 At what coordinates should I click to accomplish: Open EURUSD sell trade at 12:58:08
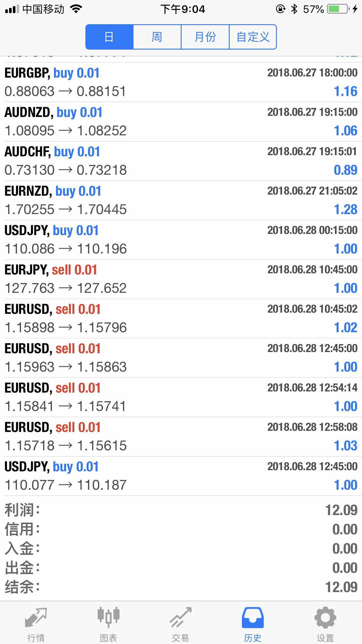pos(181,437)
